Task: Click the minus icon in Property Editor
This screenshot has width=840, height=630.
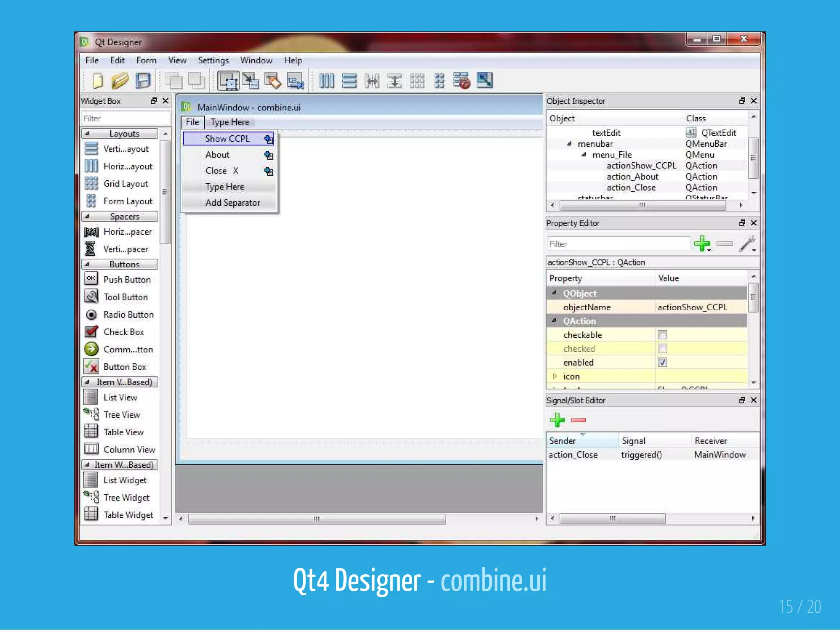Action: [725, 243]
